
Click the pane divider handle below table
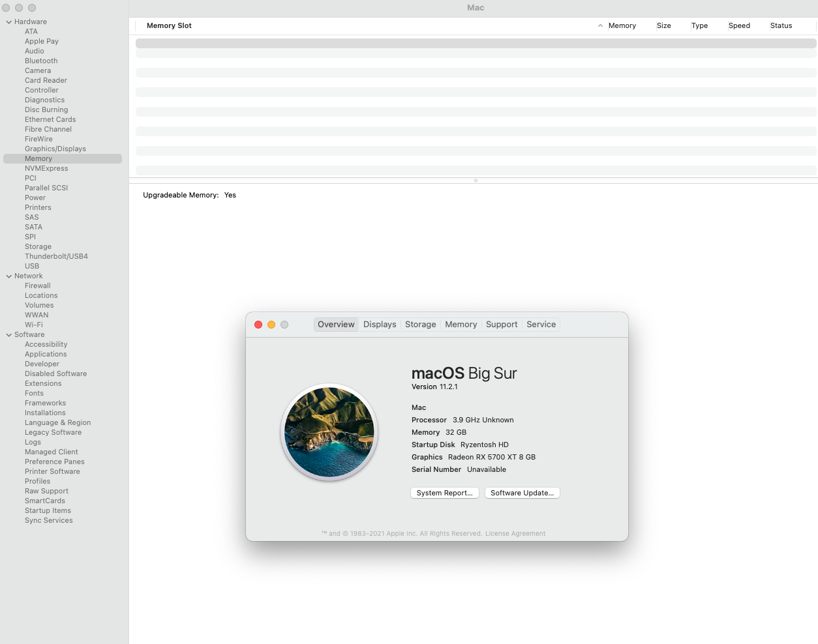(x=476, y=181)
